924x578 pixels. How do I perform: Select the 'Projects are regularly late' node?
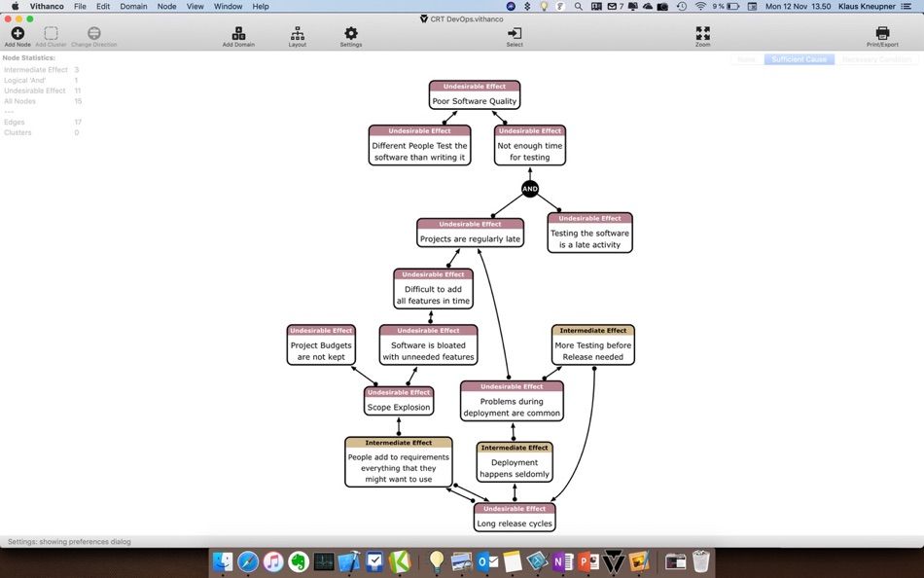click(470, 233)
